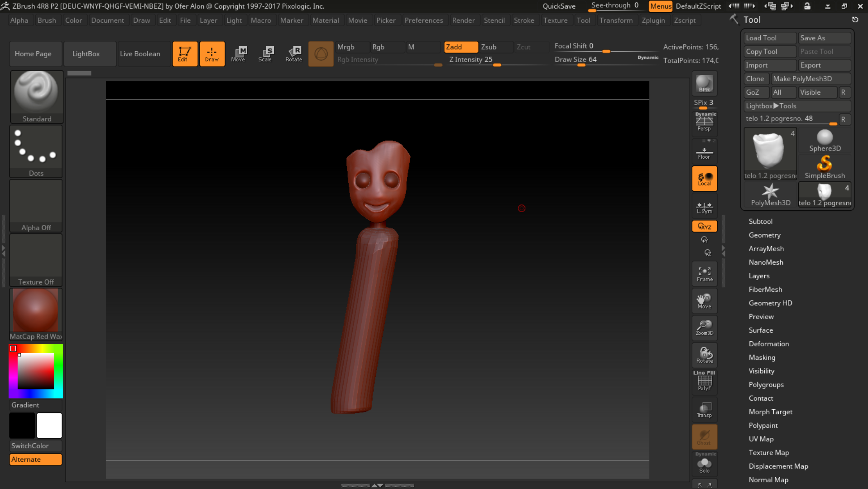Image resolution: width=868 pixels, height=489 pixels.
Task: Expand the Displacement Map section
Action: tap(778, 466)
